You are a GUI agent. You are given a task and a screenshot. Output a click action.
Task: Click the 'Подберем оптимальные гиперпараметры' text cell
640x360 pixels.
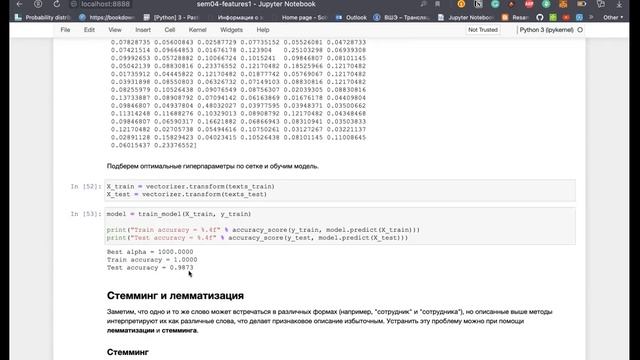pos(213,166)
